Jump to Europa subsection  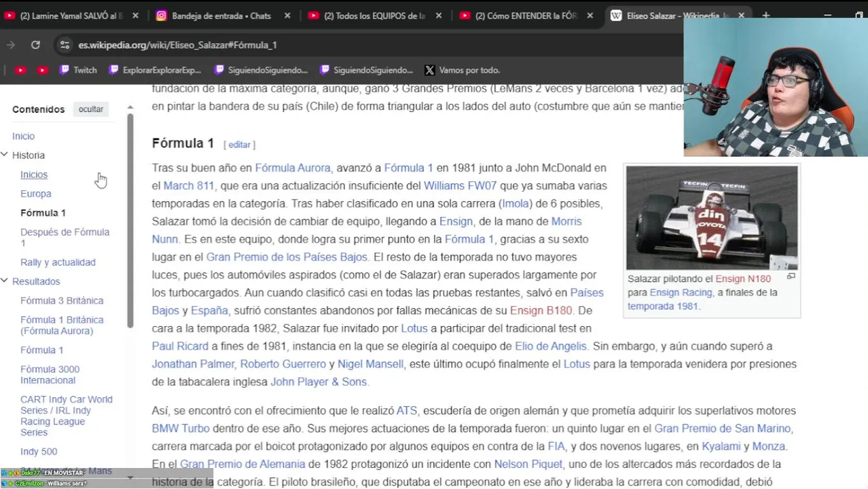point(36,194)
